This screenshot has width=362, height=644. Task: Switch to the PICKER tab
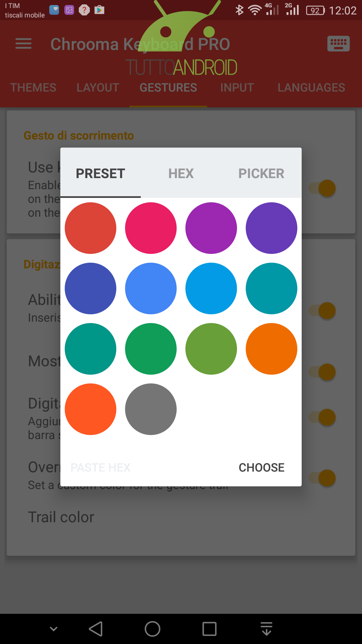coord(261,173)
